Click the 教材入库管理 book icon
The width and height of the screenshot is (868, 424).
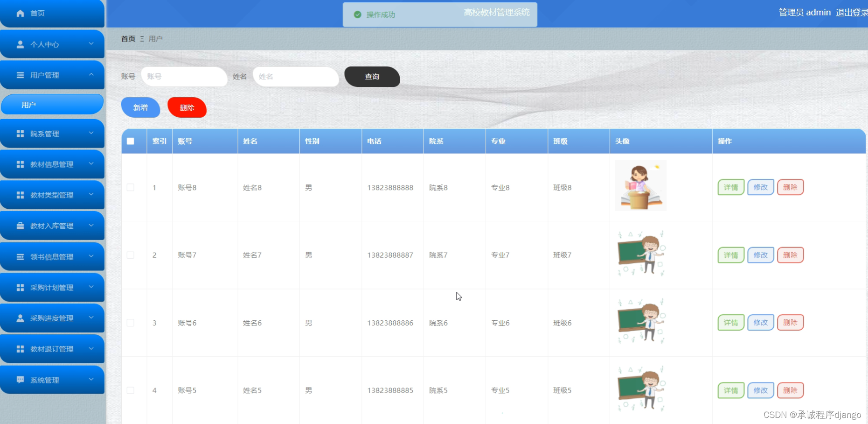20,226
